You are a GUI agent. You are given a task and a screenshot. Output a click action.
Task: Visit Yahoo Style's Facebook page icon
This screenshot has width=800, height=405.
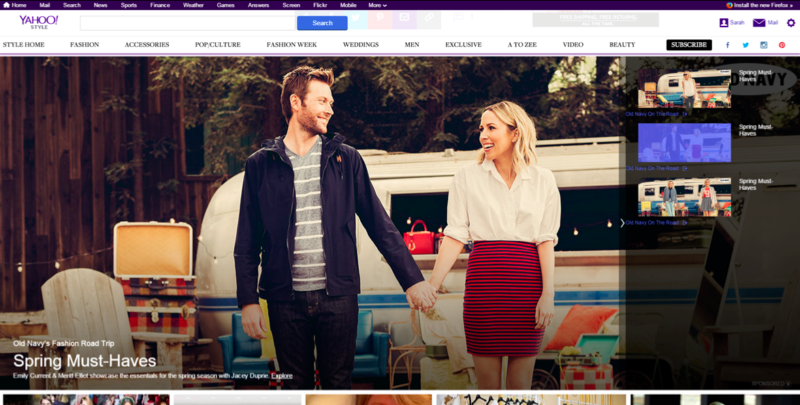[728, 45]
